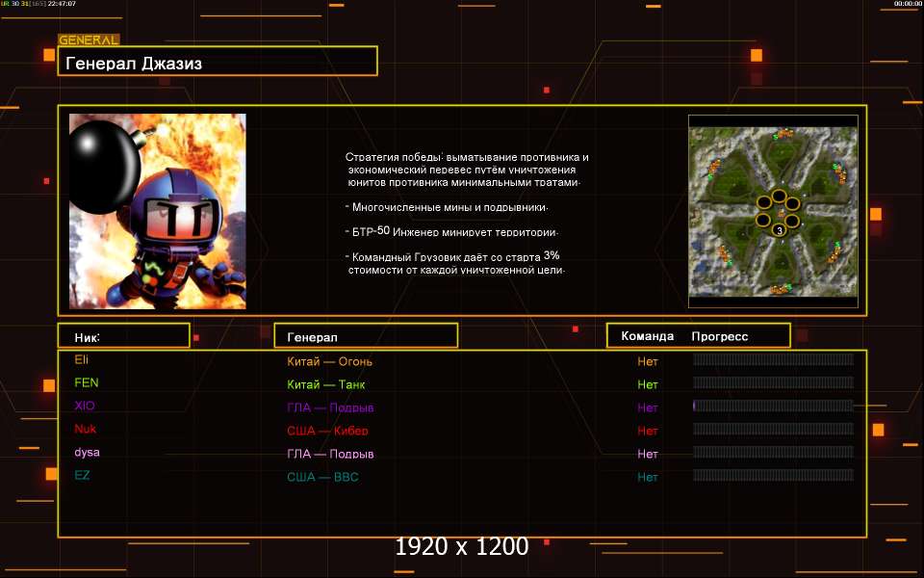Click the clock readout in top-left corner
The height and width of the screenshot is (578, 924).
click(58, 4)
